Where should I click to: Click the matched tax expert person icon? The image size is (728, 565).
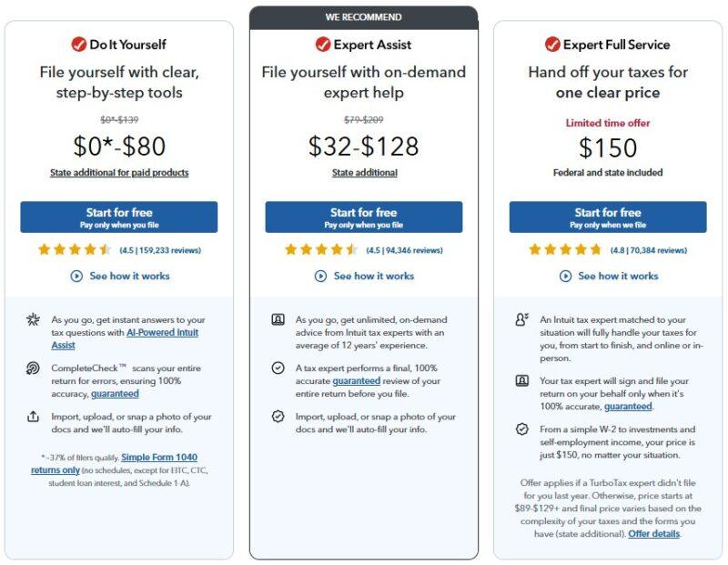point(521,320)
